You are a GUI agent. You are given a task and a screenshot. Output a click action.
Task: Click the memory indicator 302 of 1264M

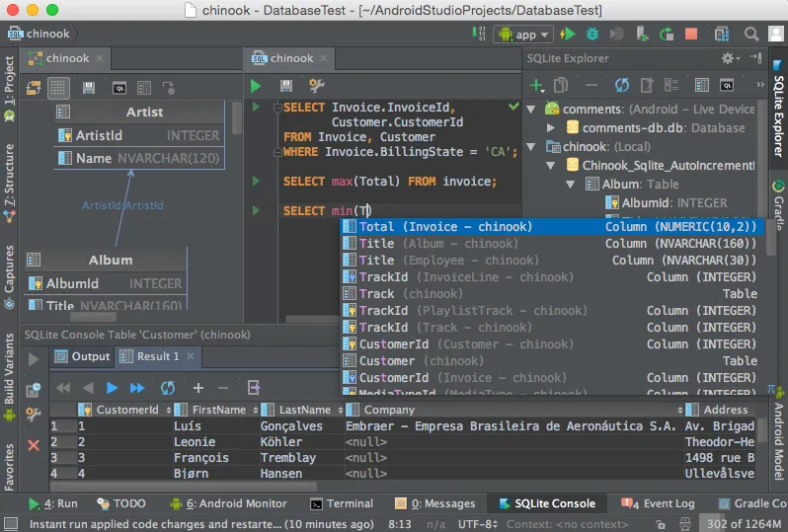744,524
